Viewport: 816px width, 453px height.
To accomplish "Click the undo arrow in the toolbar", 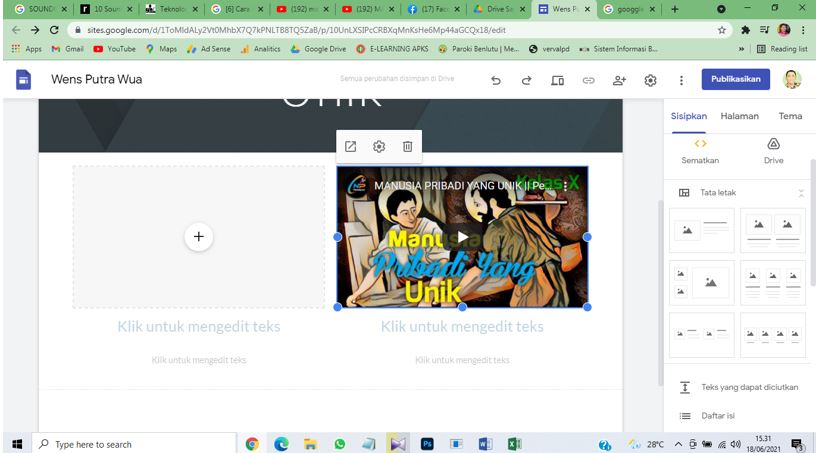I will pos(496,80).
